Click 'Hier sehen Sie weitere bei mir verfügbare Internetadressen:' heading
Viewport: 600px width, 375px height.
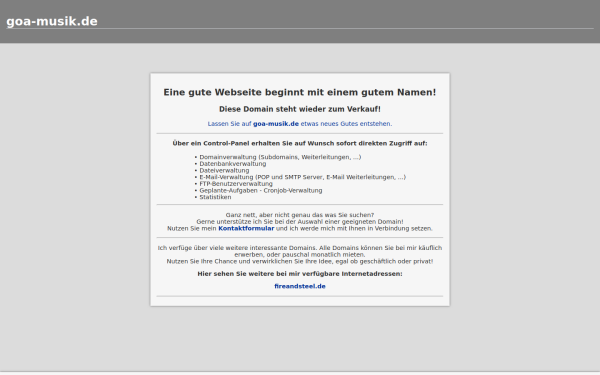point(300,274)
